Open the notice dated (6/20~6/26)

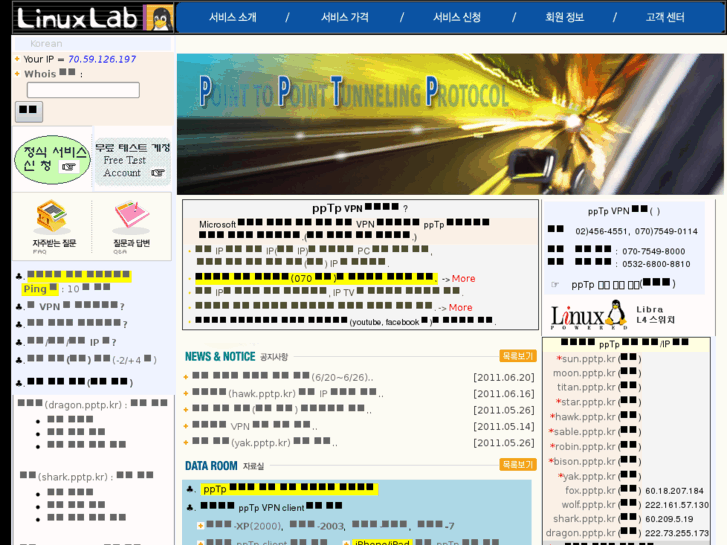(x=283, y=377)
